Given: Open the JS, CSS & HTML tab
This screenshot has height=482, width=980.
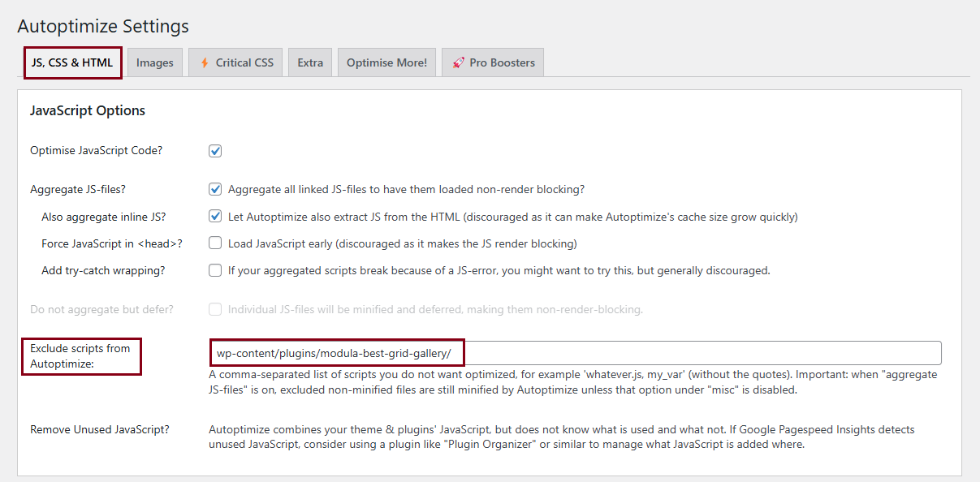Looking at the screenshot, I should 72,62.
